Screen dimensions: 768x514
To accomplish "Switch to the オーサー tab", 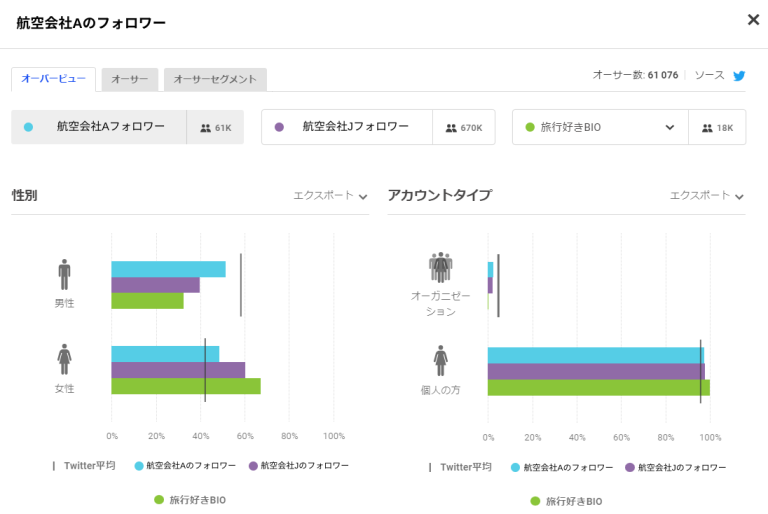I will (x=129, y=79).
